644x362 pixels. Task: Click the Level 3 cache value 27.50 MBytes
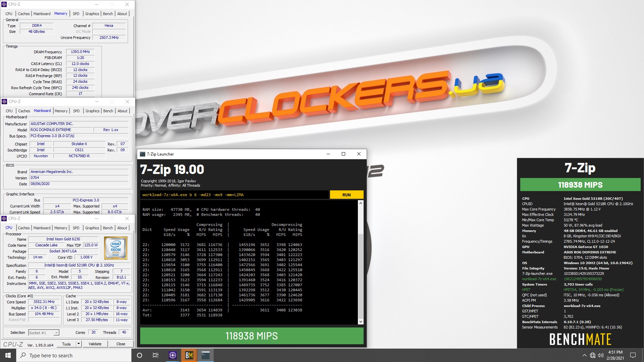[97, 320]
